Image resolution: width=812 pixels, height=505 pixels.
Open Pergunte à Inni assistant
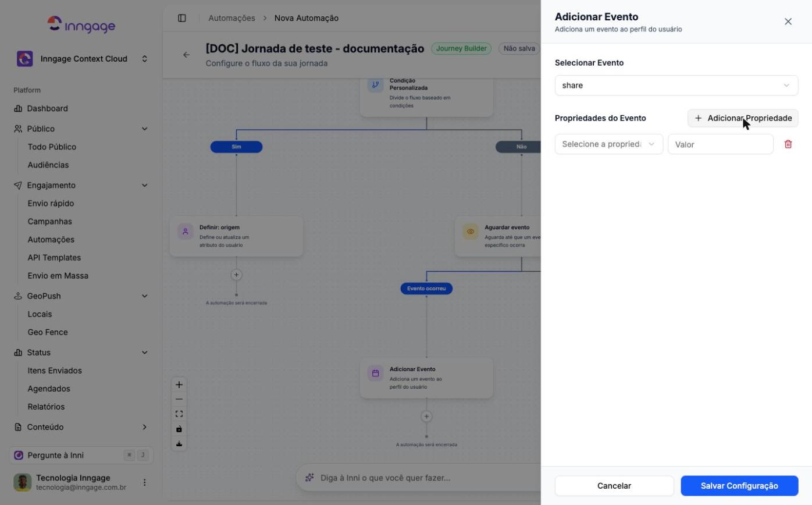coord(81,455)
